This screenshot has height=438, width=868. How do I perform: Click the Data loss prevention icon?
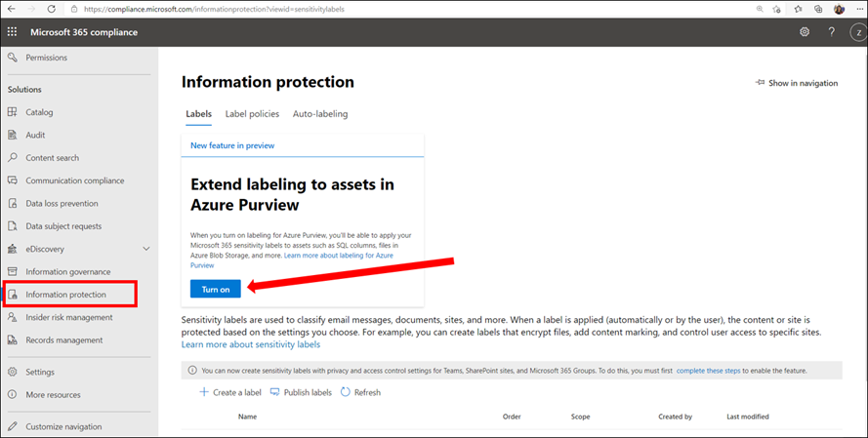pos(12,203)
